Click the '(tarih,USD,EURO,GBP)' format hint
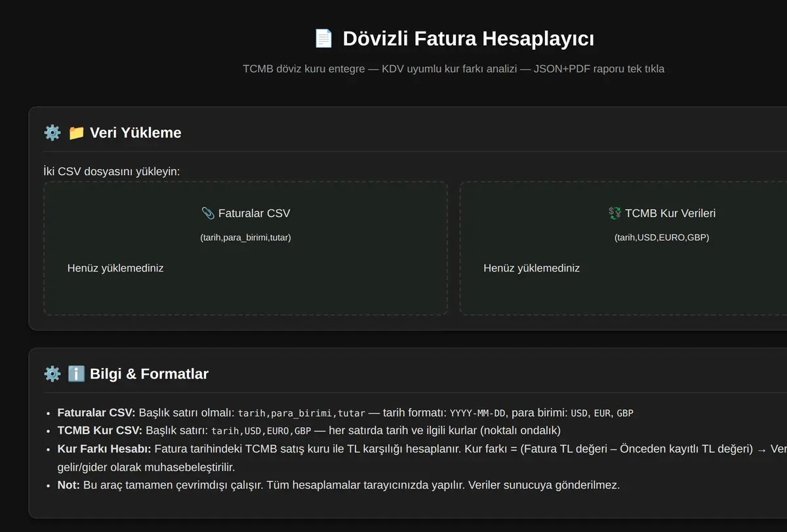The width and height of the screenshot is (787, 532). pos(662,237)
